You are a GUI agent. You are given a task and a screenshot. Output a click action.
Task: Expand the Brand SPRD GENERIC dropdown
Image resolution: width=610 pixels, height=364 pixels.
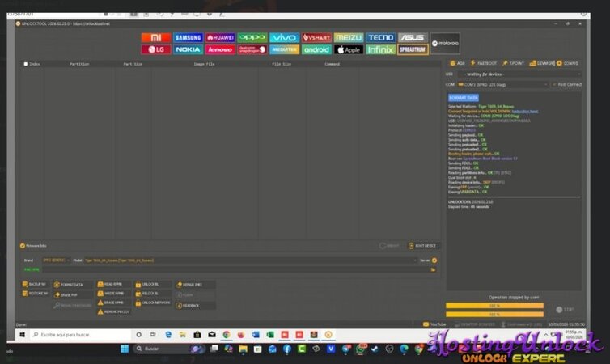[x=56, y=260]
